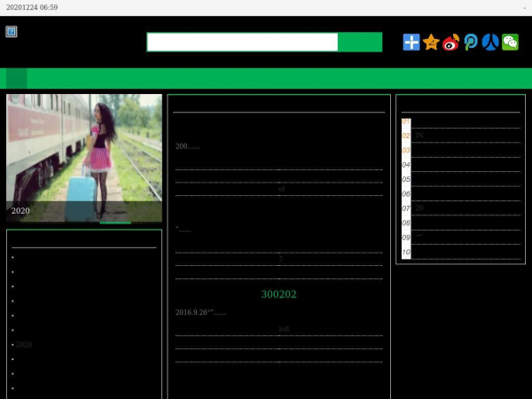Click the summary text starting 200......
Screen dimensions: 532x399
click(x=187, y=146)
